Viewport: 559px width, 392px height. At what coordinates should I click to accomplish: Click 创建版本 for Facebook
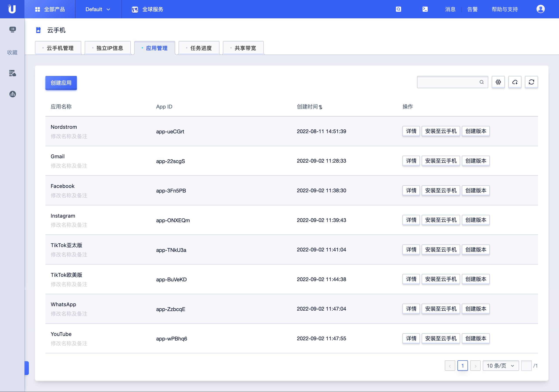[476, 191]
